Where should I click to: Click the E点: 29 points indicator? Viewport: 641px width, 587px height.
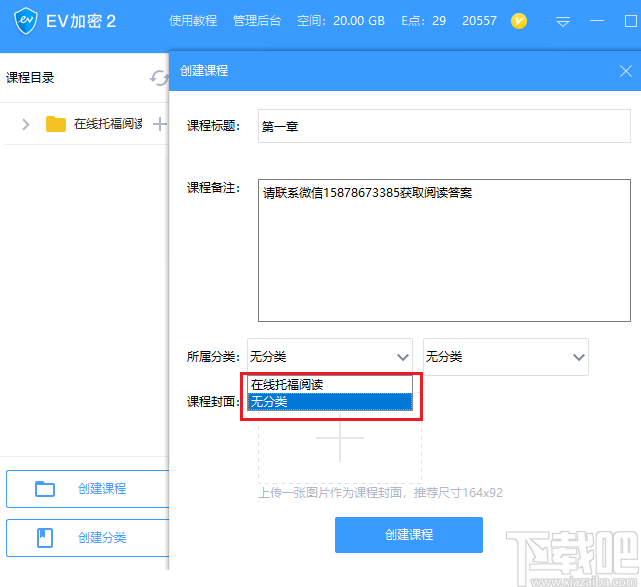[x=424, y=20]
